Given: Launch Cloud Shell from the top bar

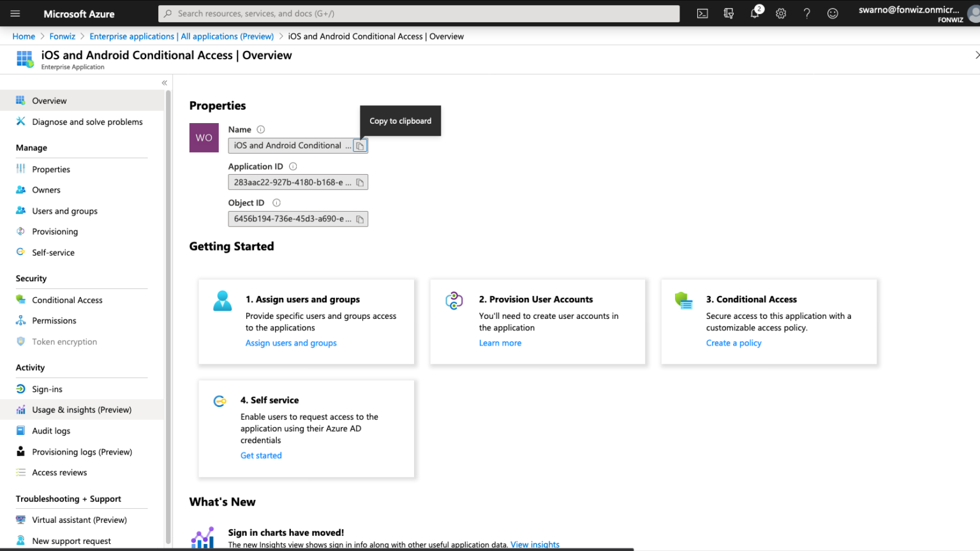Looking at the screenshot, I should point(702,13).
